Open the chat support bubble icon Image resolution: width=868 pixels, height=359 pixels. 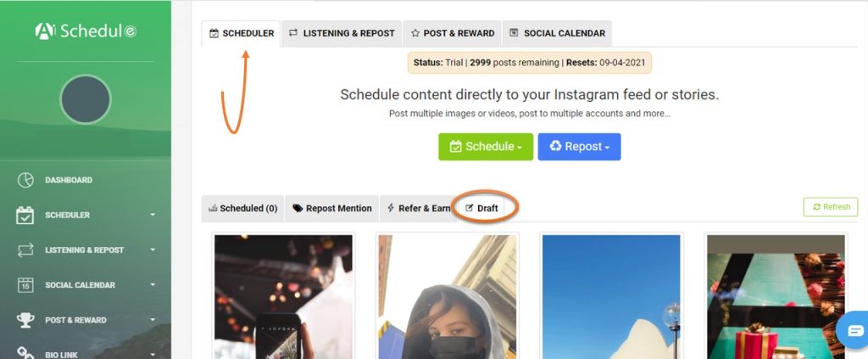[x=854, y=331]
